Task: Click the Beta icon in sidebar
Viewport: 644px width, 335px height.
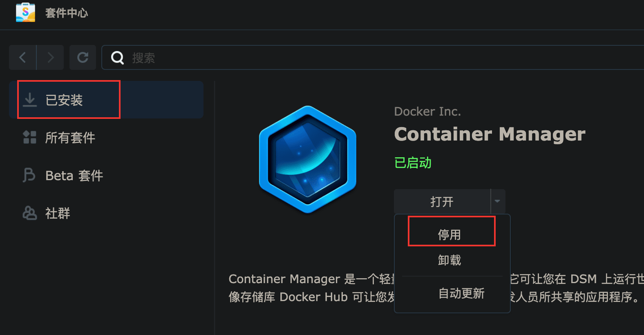Action: coord(29,175)
